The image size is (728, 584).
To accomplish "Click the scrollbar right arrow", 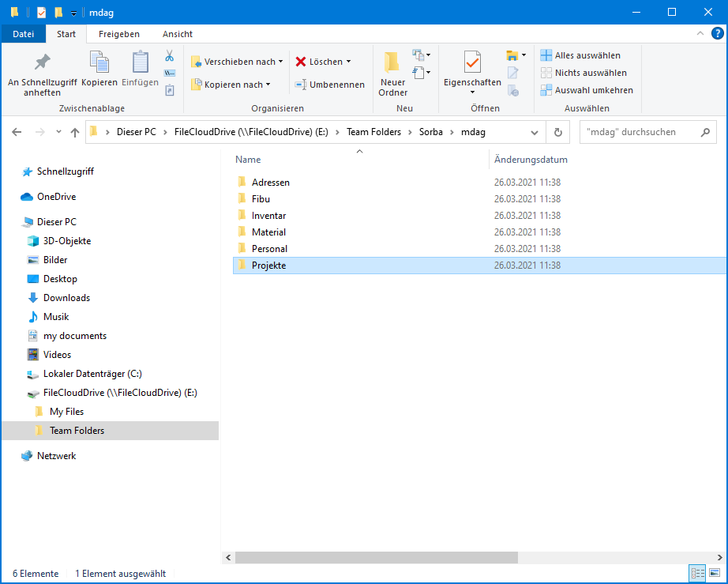I will pos(719,557).
